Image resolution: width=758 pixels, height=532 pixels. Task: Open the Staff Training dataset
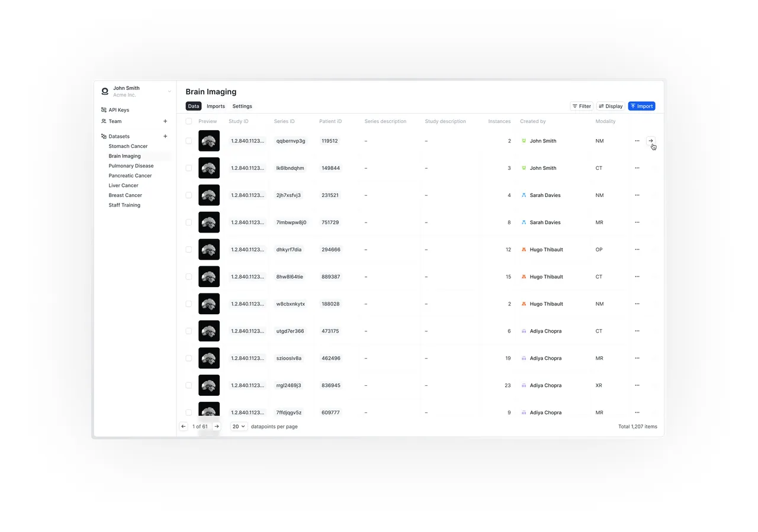pyautogui.click(x=124, y=205)
